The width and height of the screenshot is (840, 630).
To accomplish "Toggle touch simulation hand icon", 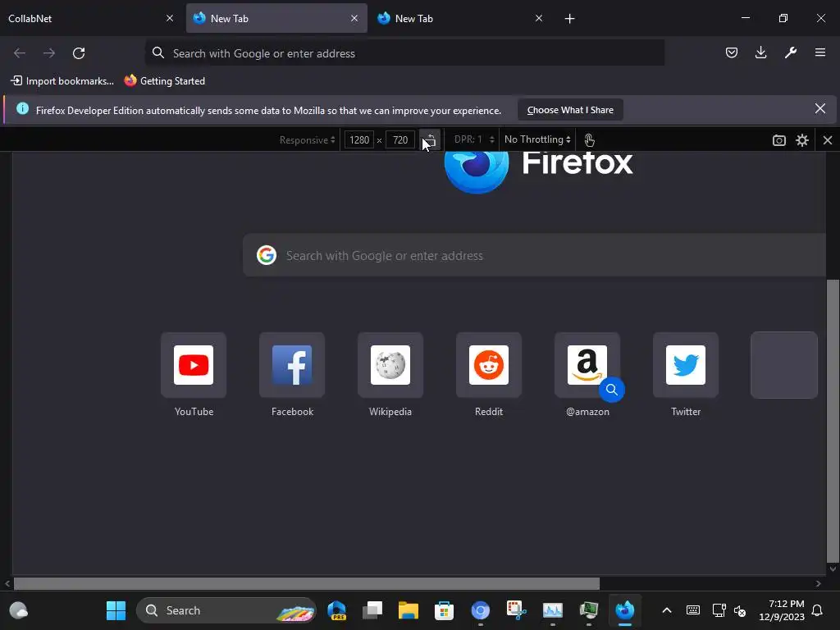I will tap(589, 139).
